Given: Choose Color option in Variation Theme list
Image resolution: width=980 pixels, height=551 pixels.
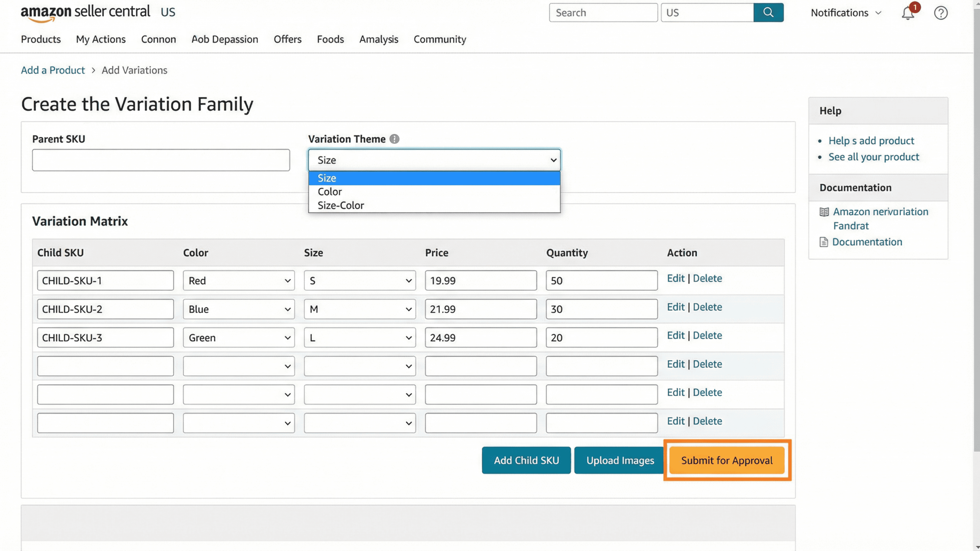Looking at the screenshot, I should (x=330, y=192).
